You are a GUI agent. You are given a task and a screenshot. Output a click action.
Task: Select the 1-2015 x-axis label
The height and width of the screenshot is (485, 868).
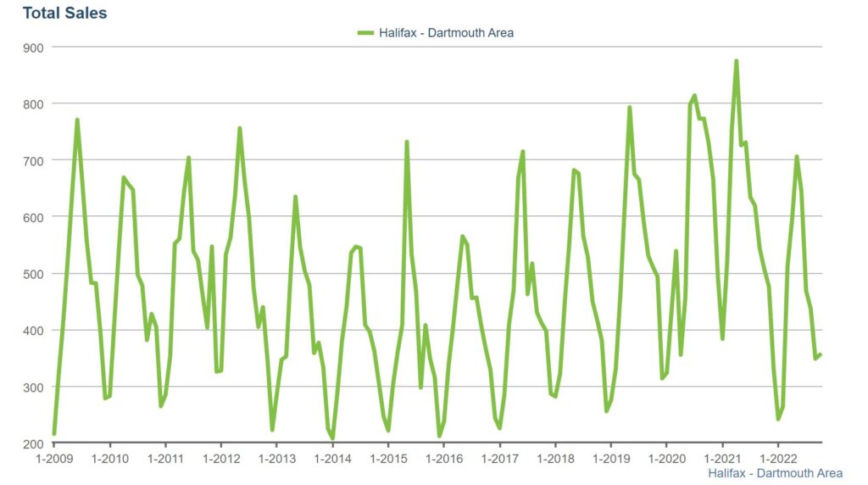tap(388, 459)
